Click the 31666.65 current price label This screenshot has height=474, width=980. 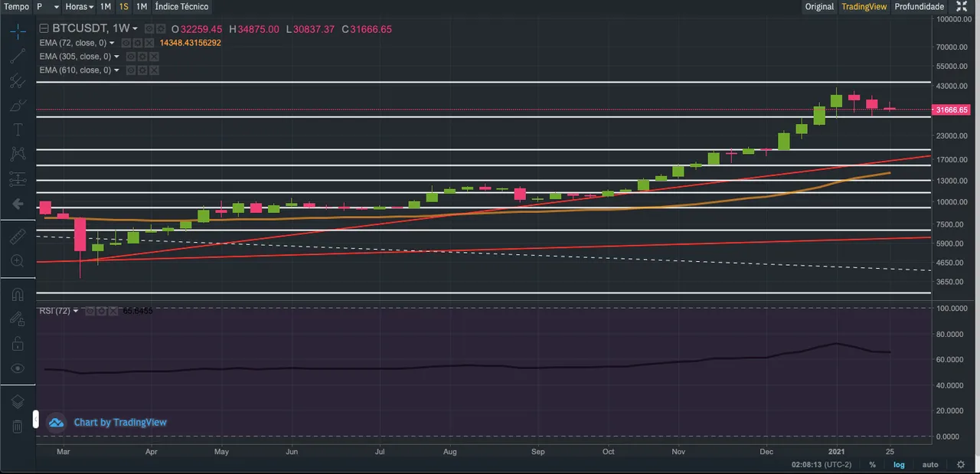tap(952, 110)
